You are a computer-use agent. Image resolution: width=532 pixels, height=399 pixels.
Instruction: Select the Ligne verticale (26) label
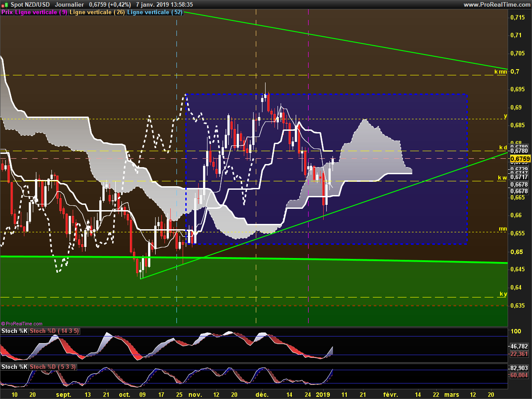97,12
